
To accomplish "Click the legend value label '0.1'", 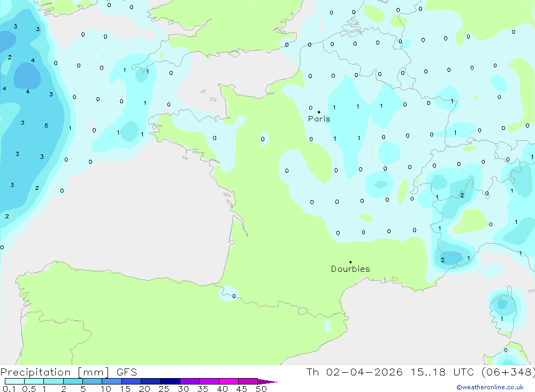I will [9, 389].
